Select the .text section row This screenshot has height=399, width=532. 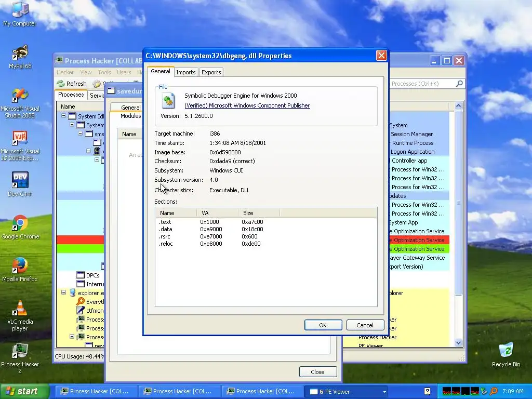point(266,222)
